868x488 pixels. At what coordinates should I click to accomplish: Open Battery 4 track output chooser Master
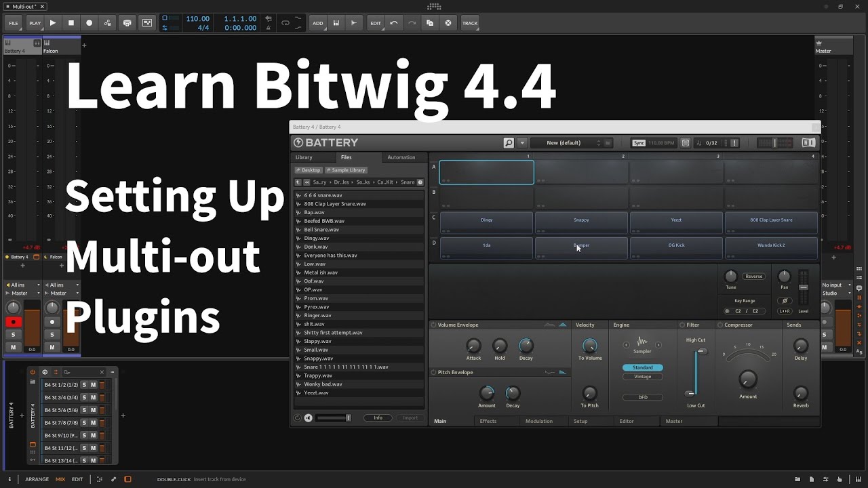tap(22, 293)
